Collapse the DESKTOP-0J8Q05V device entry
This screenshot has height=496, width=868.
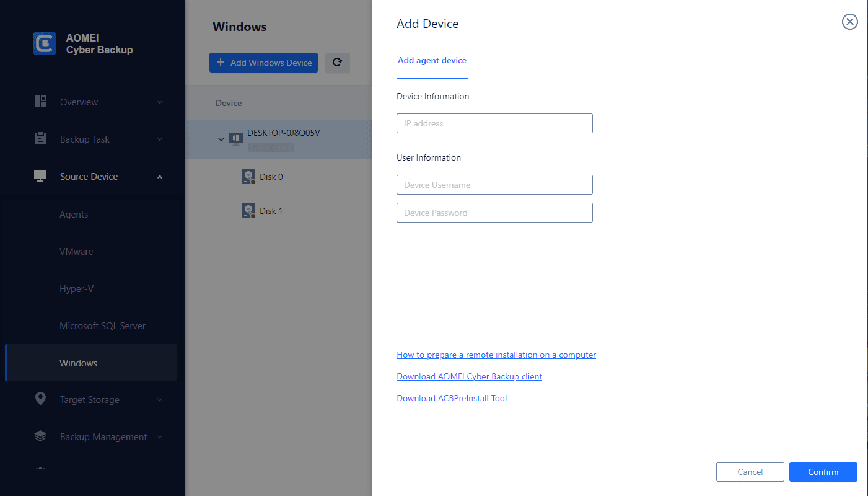tap(221, 139)
